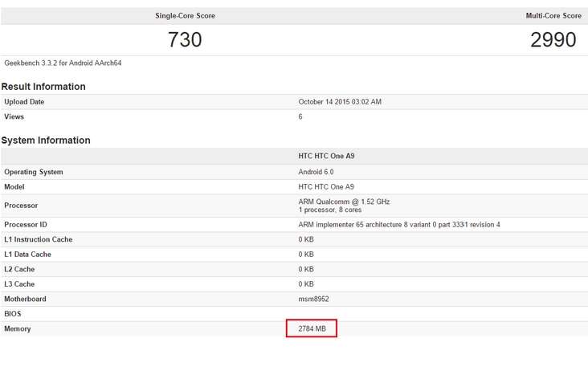This screenshot has height=375, width=588.
Task: Click the Memory row label
Action: pos(18,329)
